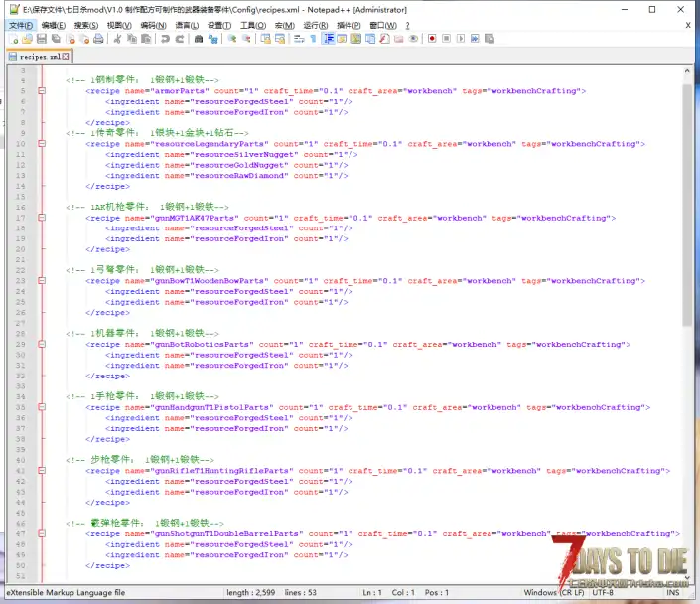Open the 运行(R) run menu
This screenshot has width=700, height=604.
[x=316, y=26]
